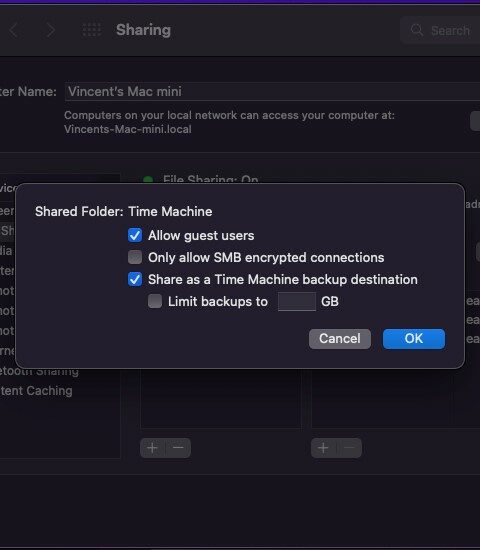This screenshot has width=480, height=550.
Task: Cancel the Shared Folder dialog
Action: click(x=340, y=339)
